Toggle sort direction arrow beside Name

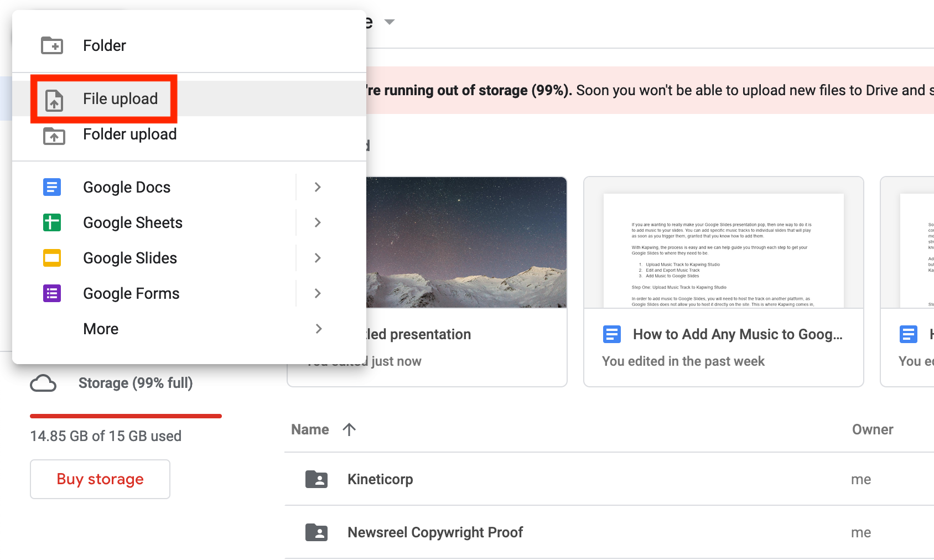pos(349,429)
